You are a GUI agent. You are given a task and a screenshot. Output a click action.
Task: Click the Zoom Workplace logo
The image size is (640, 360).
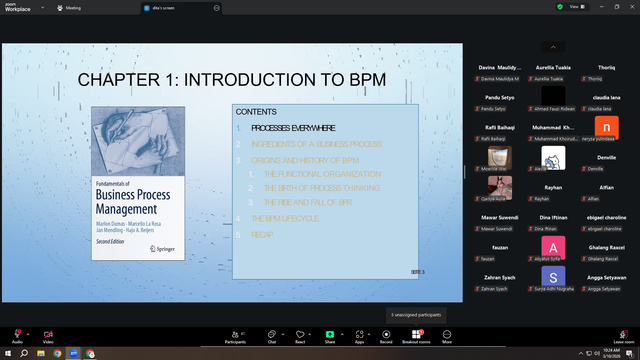coord(18,7)
